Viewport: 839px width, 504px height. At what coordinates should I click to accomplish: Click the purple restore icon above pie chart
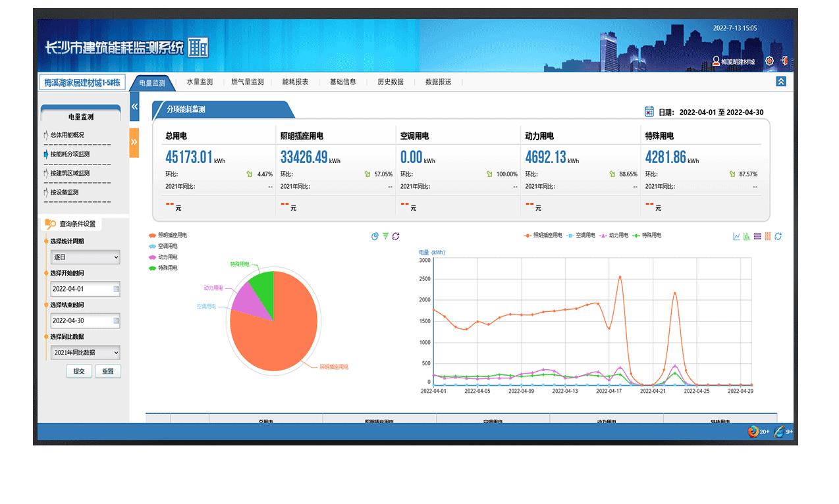click(396, 237)
